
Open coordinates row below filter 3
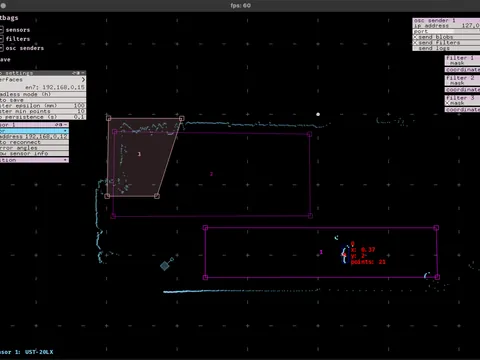click(x=463, y=110)
